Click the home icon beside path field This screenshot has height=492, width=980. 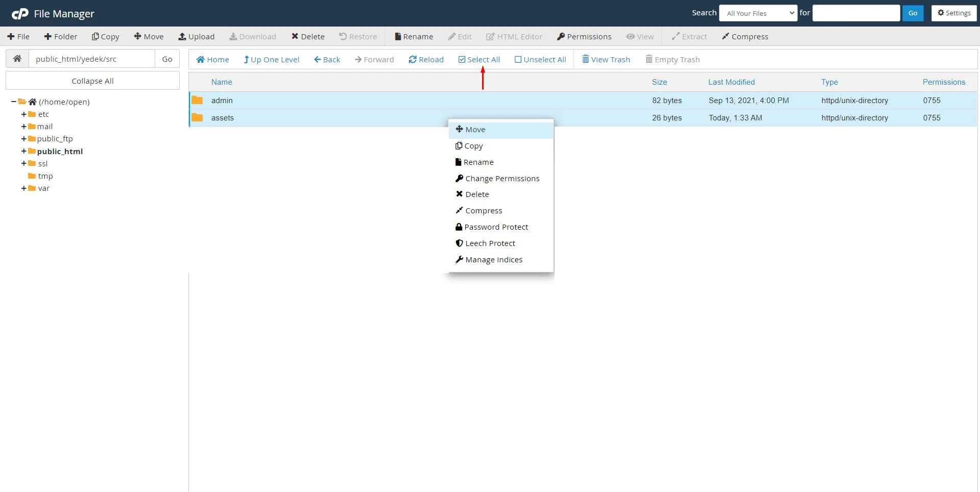click(x=17, y=59)
